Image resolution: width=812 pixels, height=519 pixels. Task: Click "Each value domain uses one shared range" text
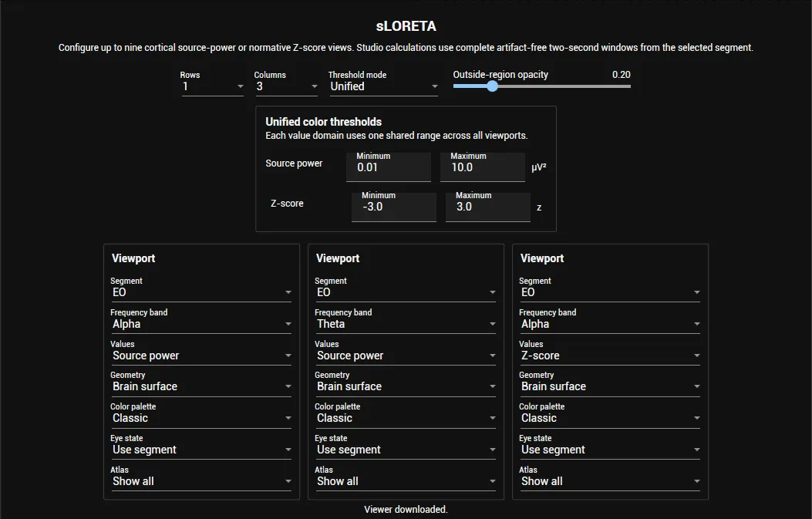396,136
